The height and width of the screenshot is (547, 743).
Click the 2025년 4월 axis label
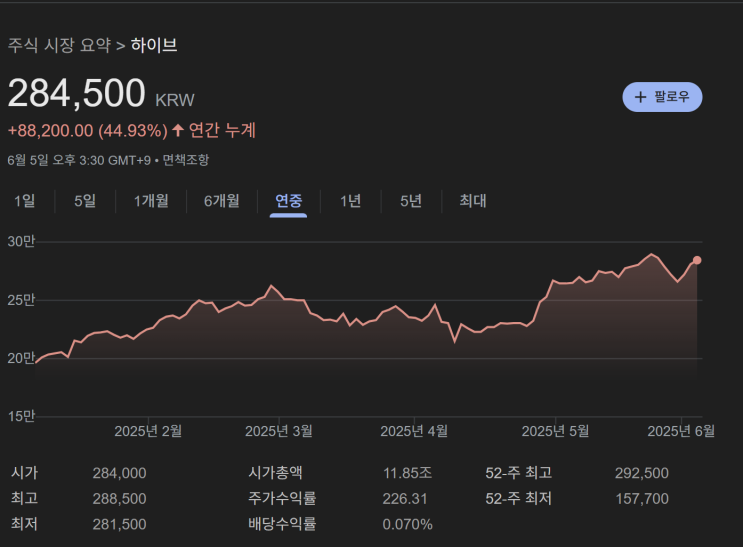click(414, 431)
